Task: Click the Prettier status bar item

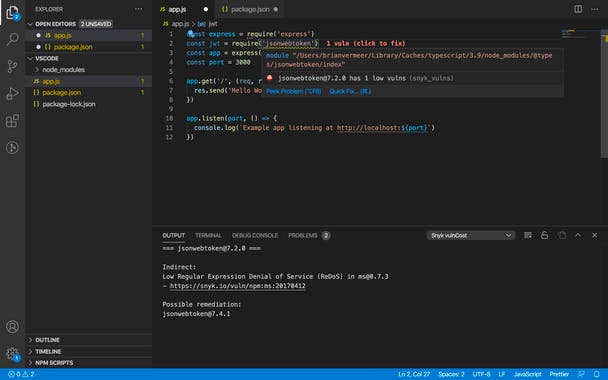Action: 559,374
